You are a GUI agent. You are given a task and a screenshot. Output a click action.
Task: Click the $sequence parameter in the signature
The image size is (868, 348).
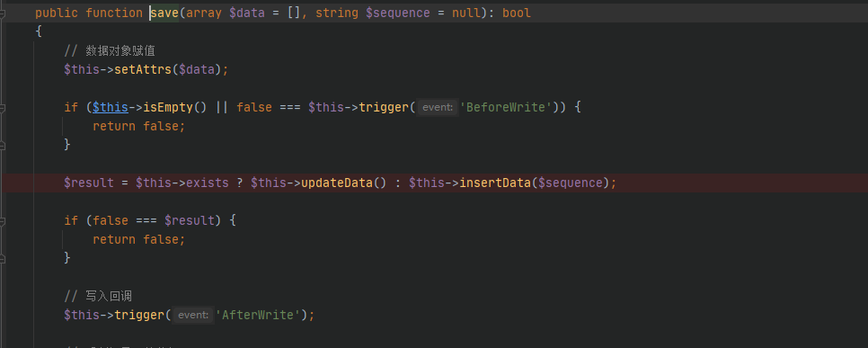pyautogui.click(x=398, y=13)
